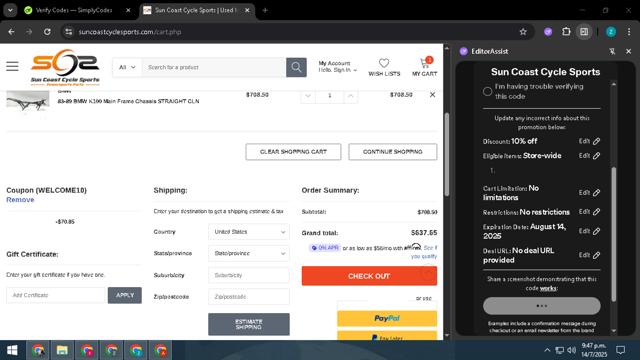Remove the BMW K100 frame from cart
The width and height of the screenshot is (640, 360).
tap(432, 95)
